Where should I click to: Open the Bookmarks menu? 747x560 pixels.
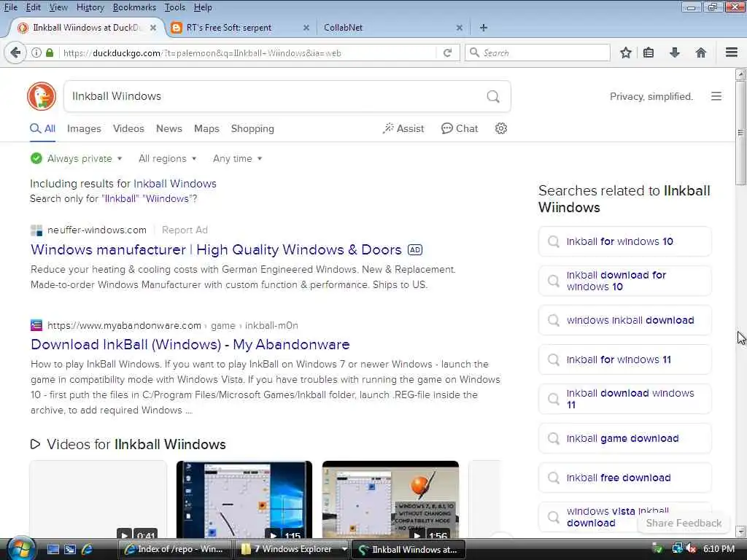[x=134, y=7]
